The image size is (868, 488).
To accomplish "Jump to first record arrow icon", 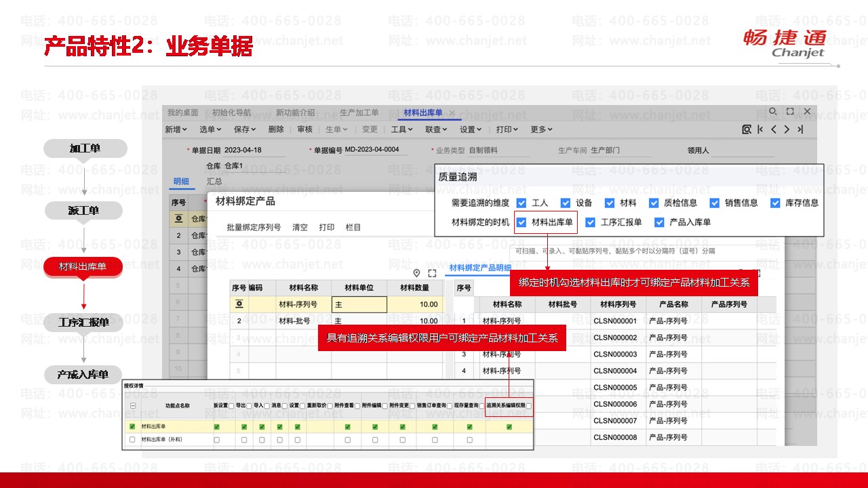I will (760, 129).
